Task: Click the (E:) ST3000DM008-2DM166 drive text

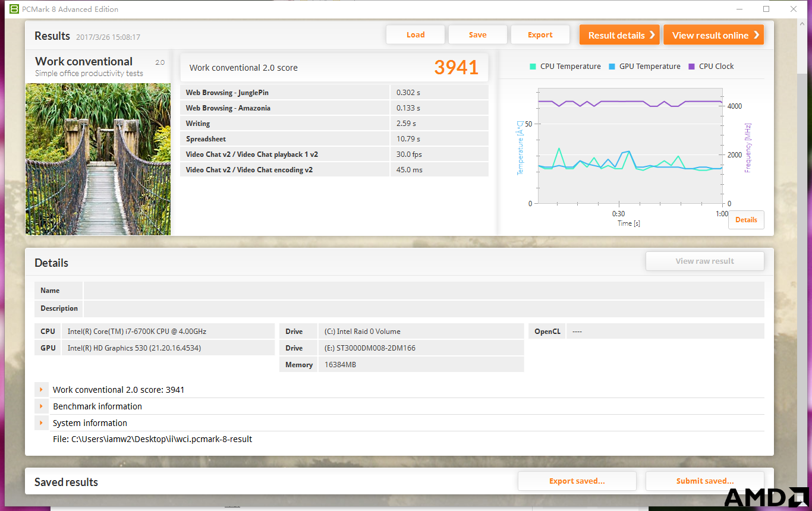Action: click(370, 348)
